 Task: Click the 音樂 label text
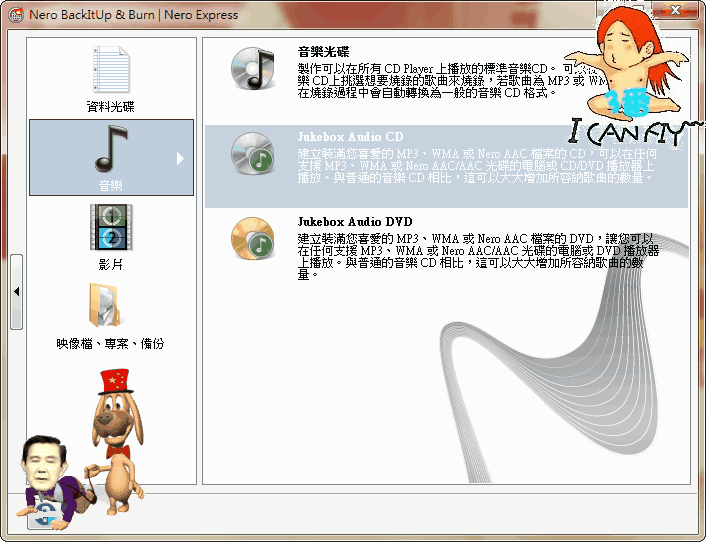(110, 185)
